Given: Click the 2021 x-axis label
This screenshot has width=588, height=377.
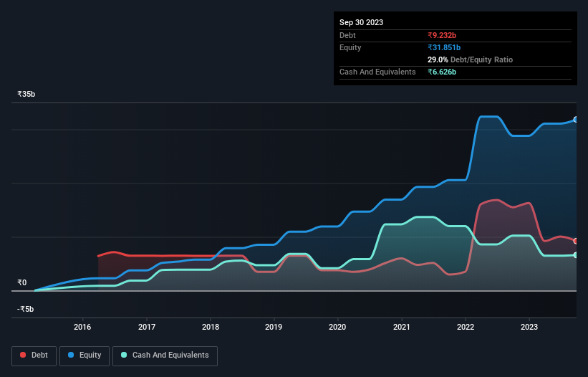Looking at the screenshot, I should point(402,327).
